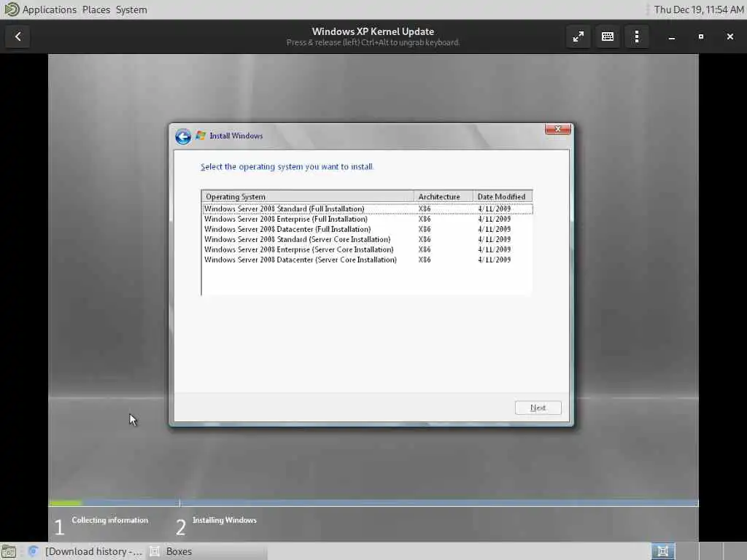The image size is (747, 560).
Task: Click the MATE logo icon
Action: click(11, 9)
